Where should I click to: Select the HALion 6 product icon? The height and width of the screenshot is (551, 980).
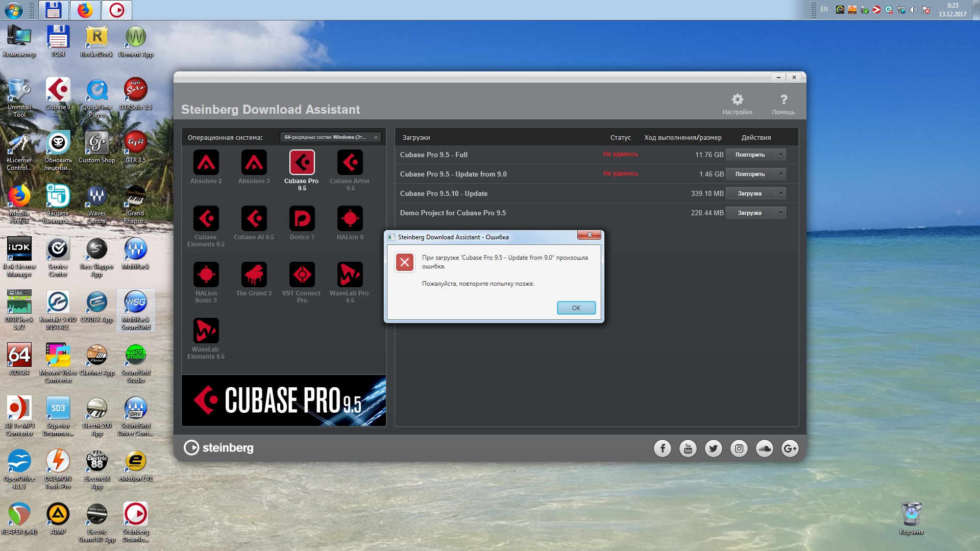point(350,219)
